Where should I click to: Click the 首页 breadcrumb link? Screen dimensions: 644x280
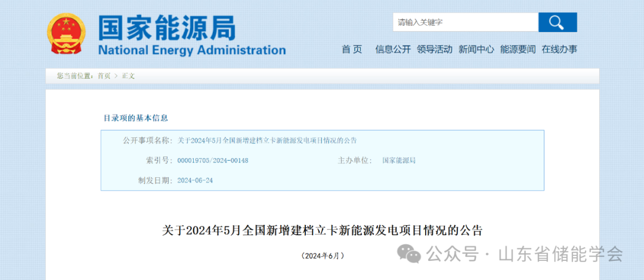point(104,76)
